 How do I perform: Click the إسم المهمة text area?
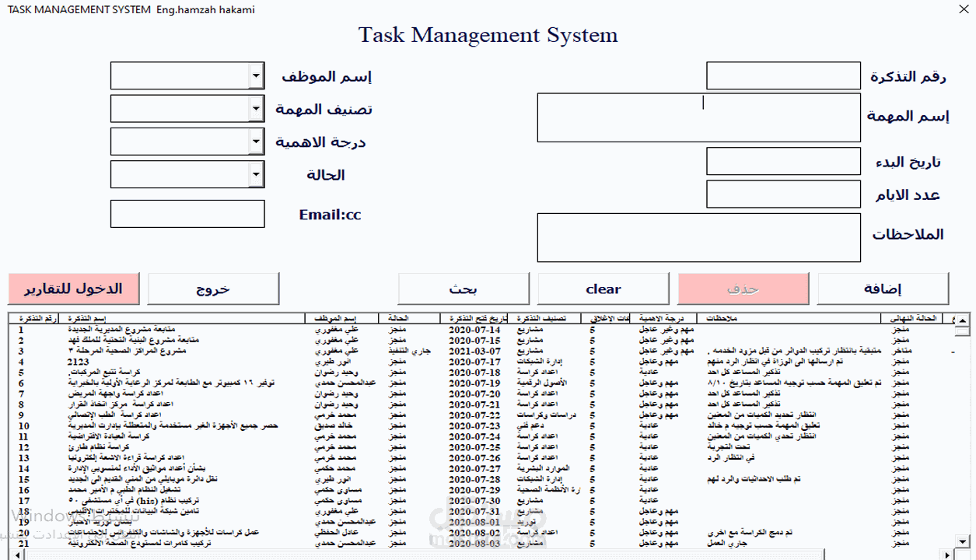[x=698, y=117]
